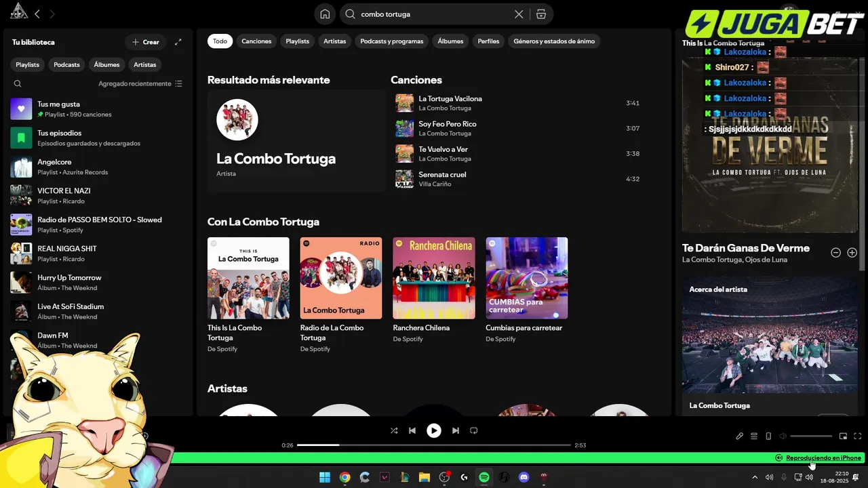Open Recently added sort dropdown
Image resolution: width=868 pixels, height=488 pixels.
[x=140, y=84]
